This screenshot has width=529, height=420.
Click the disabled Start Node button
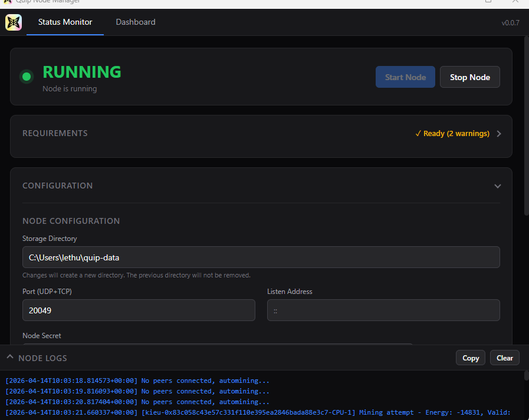[405, 77]
